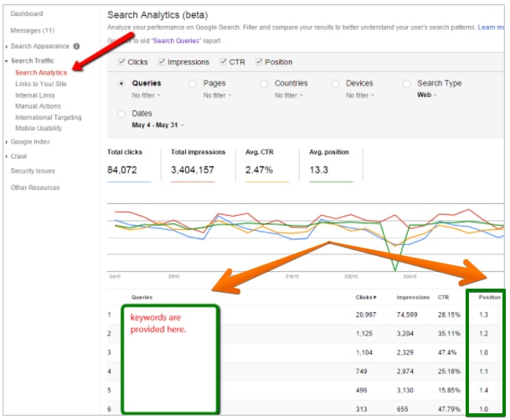The width and height of the screenshot is (510, 420).
Task: Choose the Devices grouping radio button
Action: (x=336, y=84)
